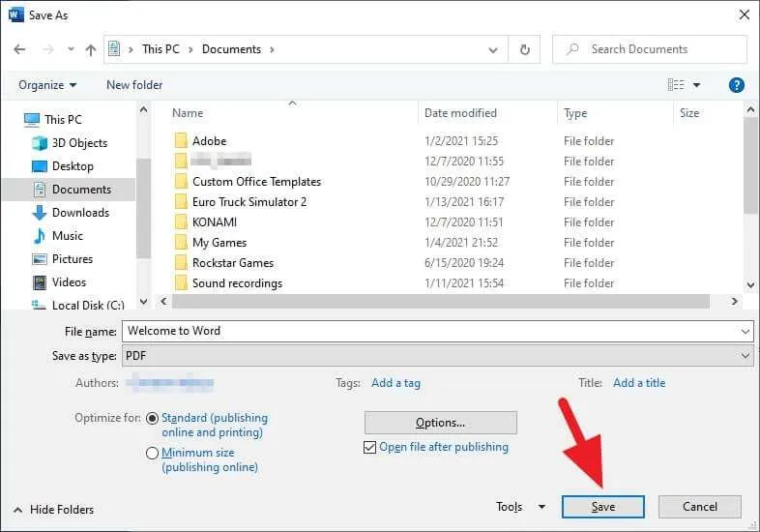Select the KONAMI folder icon
This screenshot has width=760, height=532.
tap(181, 222)
